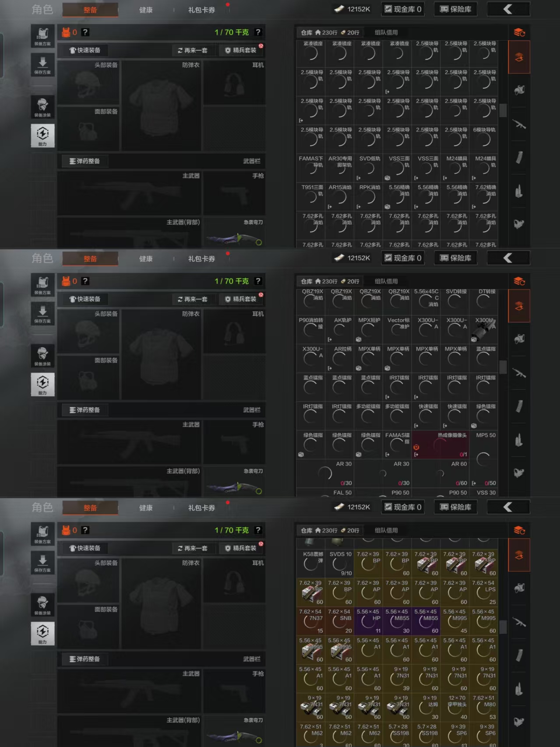Open 保险库 in the bottom panel header
The width and height of the screenshot is (560, 747).
coord(456,507)
